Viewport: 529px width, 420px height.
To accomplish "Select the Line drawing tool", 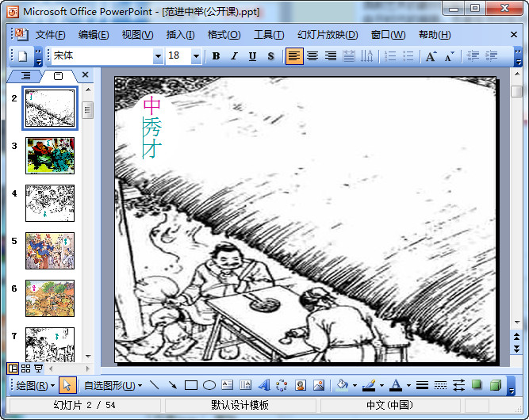I will 154,385.
